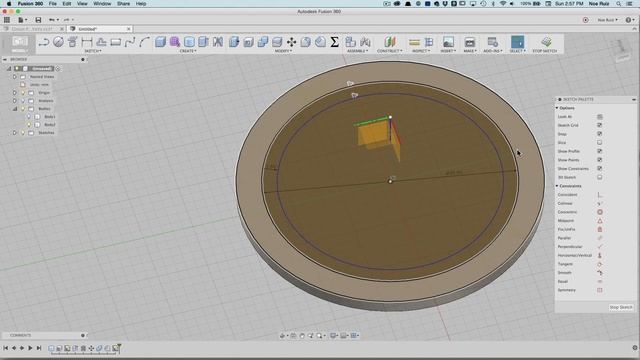Toggle visibility bulb for Body1

click(x=29, y=117)
